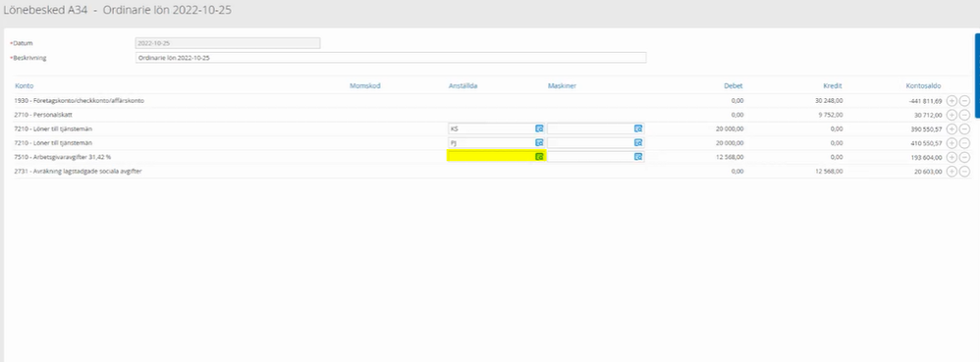Select '7210 - Löner till tjänstemän' on PJ row
Viewport: 980px width, 362px height.
coord(53,143)
